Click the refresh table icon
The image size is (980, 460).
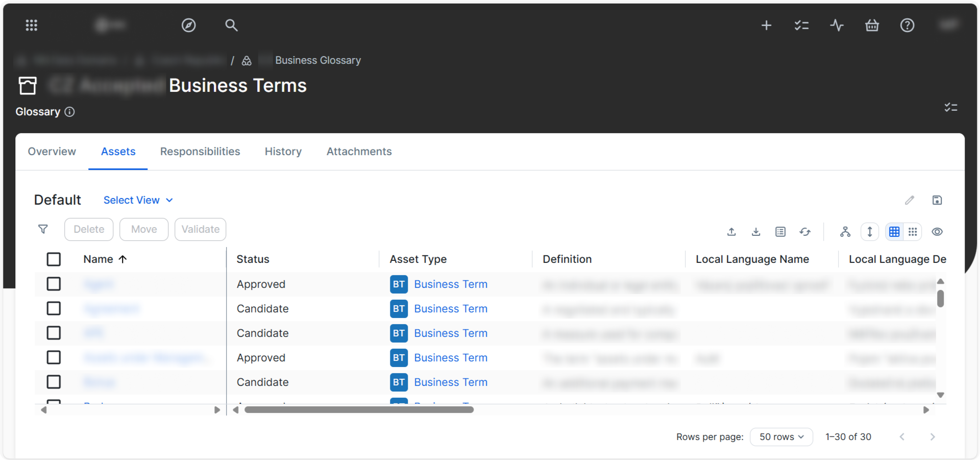click(805, 232)
